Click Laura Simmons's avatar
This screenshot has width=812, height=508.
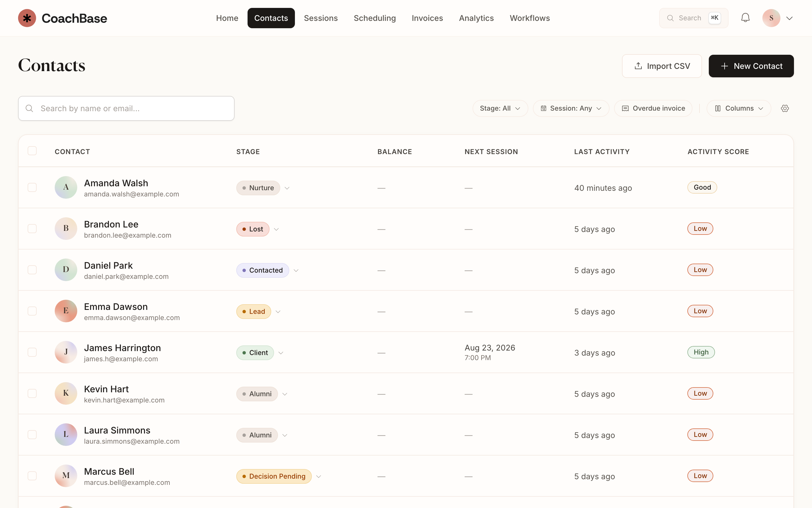66,435
